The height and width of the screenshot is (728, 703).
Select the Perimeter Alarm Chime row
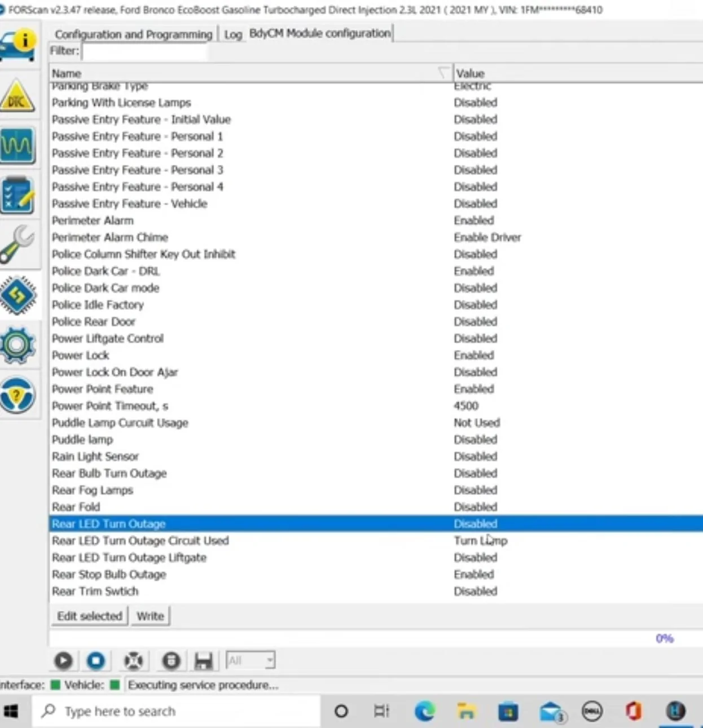click(x=376, y=238)
